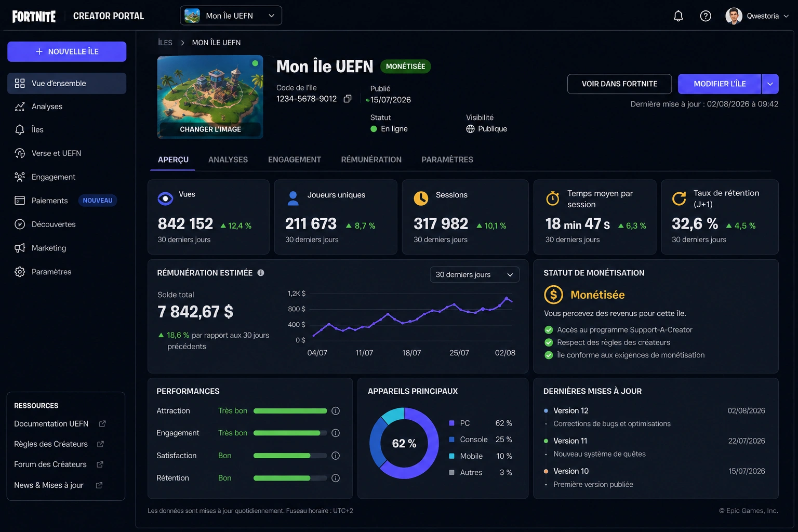
Task: Click the Console legend color swatch
Action: [451, 440]
